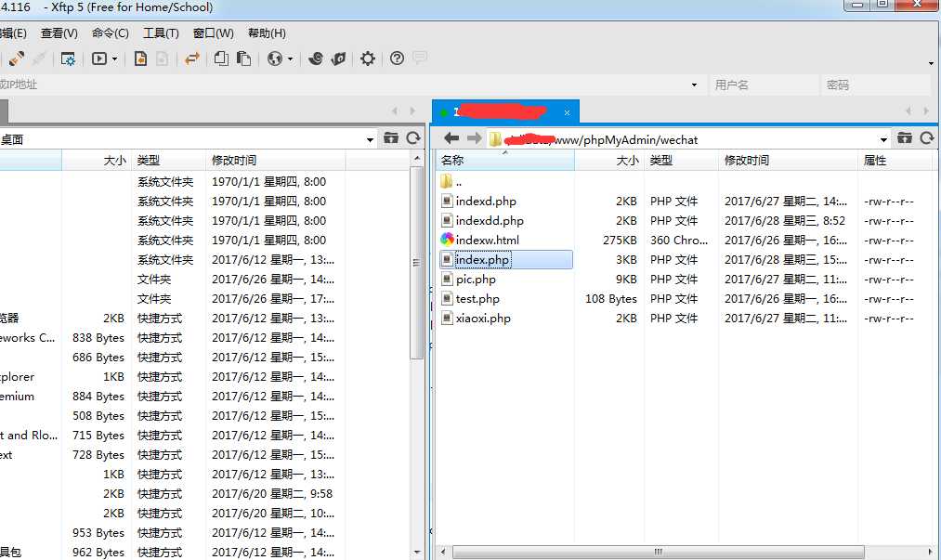Click the grayed-out disconnect plug icon
The height and width of the screenshot is (560, 941).
pos(39,59)
